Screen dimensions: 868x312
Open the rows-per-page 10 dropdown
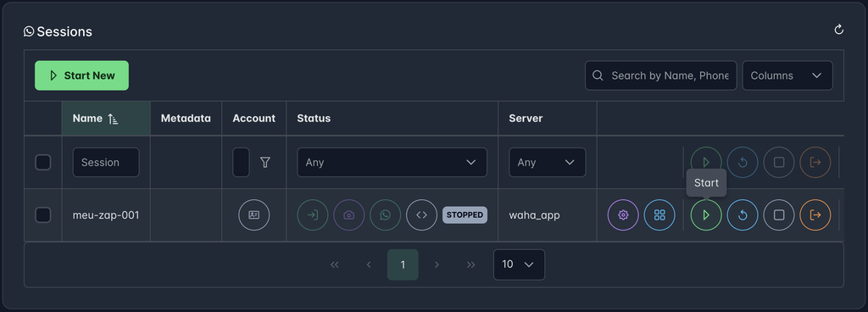click(519, 265)
